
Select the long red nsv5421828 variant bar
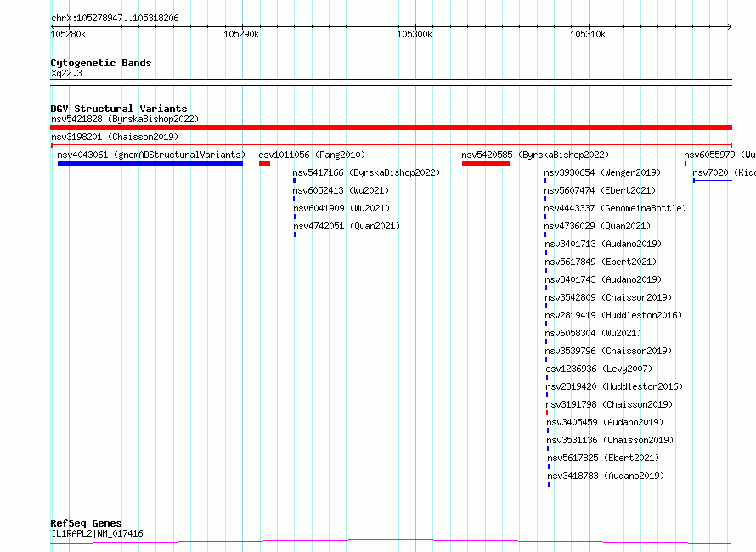coord(391,127)
